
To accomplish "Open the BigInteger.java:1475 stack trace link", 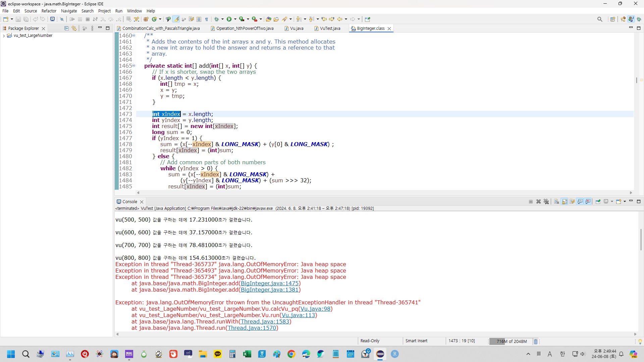I will click(x=269, y=283).
